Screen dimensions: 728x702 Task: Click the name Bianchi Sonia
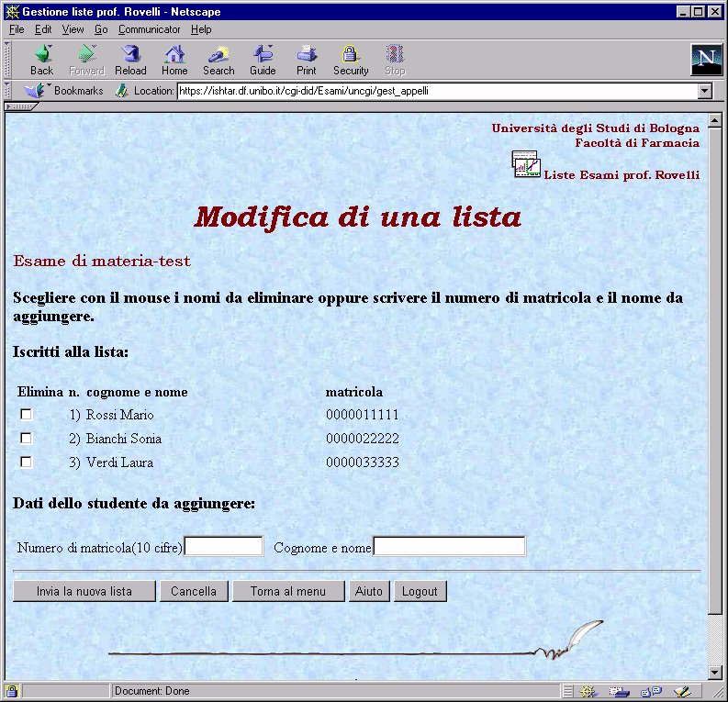click(x=124, y=439)
